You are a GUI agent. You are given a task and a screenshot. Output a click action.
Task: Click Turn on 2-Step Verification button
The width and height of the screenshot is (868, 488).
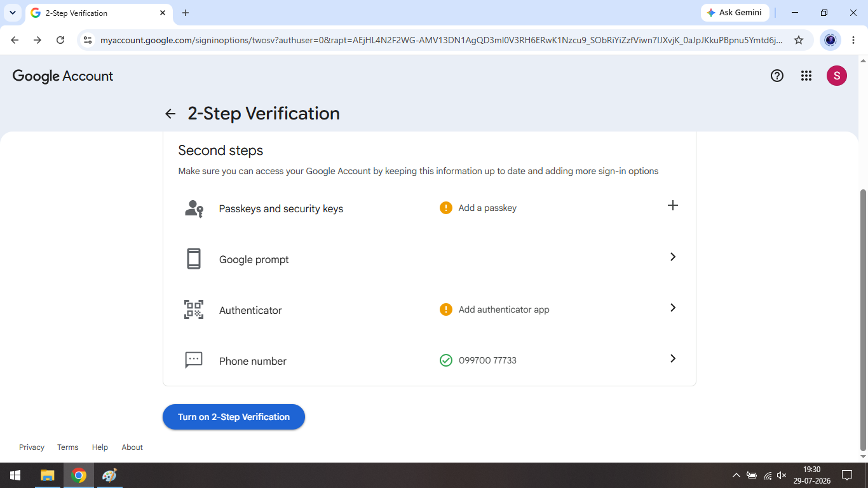point(234,417)
